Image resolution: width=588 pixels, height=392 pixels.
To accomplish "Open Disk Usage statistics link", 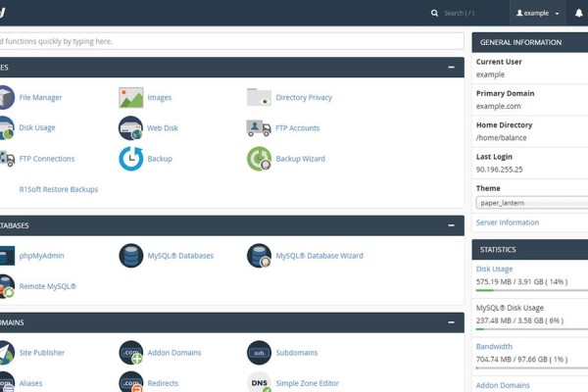I will coord(494,269).
